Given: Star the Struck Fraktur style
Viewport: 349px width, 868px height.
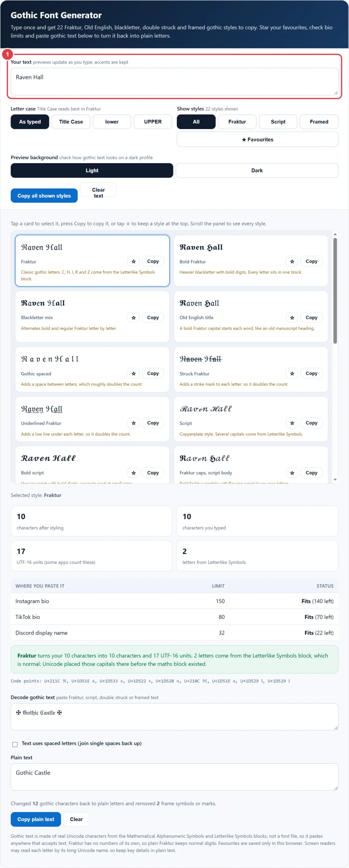Looking at the screenshot, I should [x=292, y=374].
